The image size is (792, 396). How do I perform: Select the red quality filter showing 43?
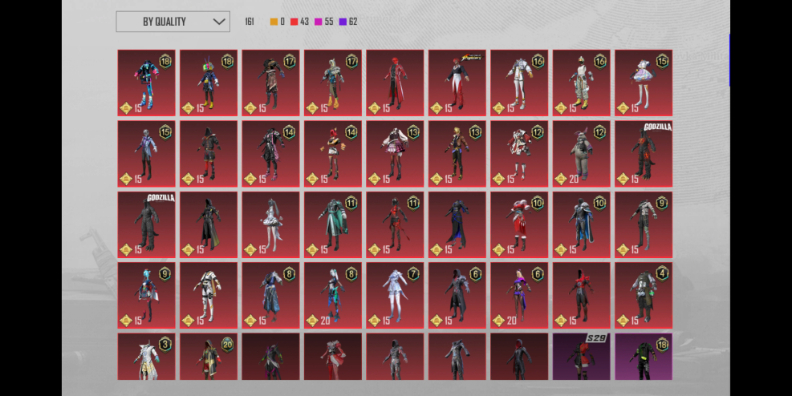pyautogui.click(x=300, y=22)
